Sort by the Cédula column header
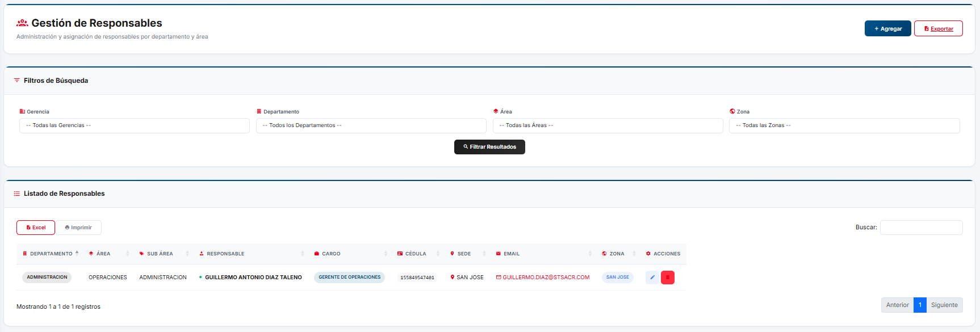The width and height of the screenshot is (980, 332). tap(416, 254)
